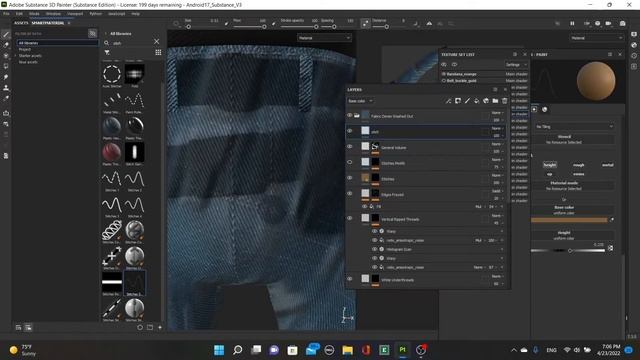This screenshot has height=360, width=640.
Task: Click the base color uniform color swatch
Action: point(569,220)
